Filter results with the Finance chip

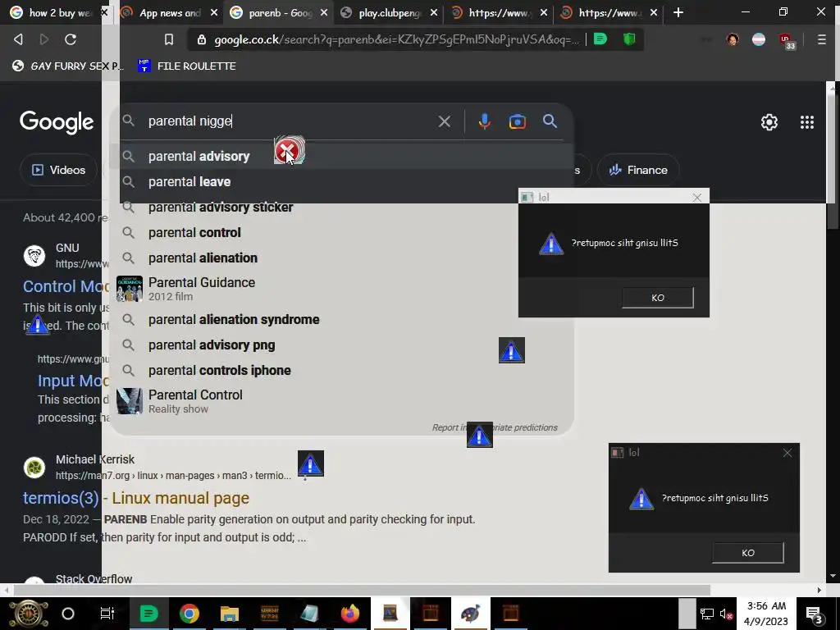[638, 170]
